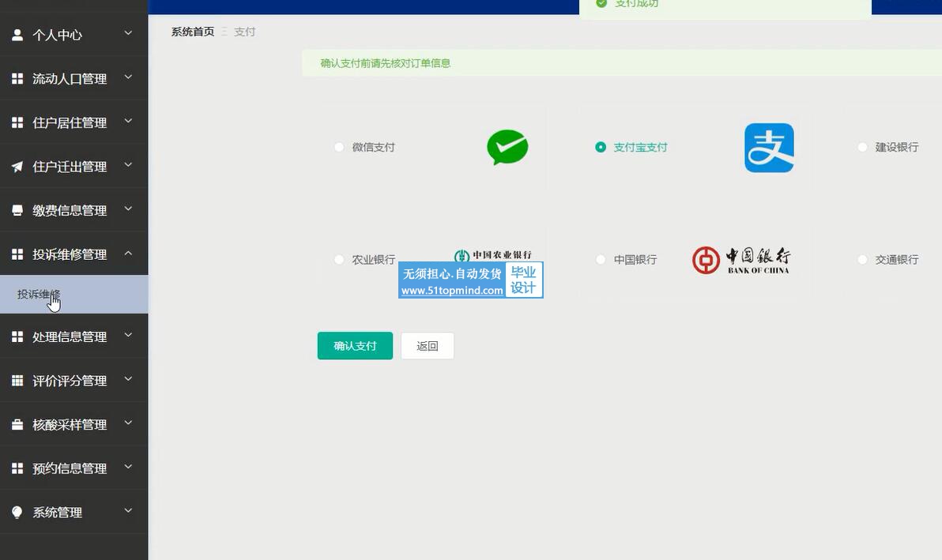Select 建设银行 radio button
The height and width of the screenshot is (560, 942).
862,147
